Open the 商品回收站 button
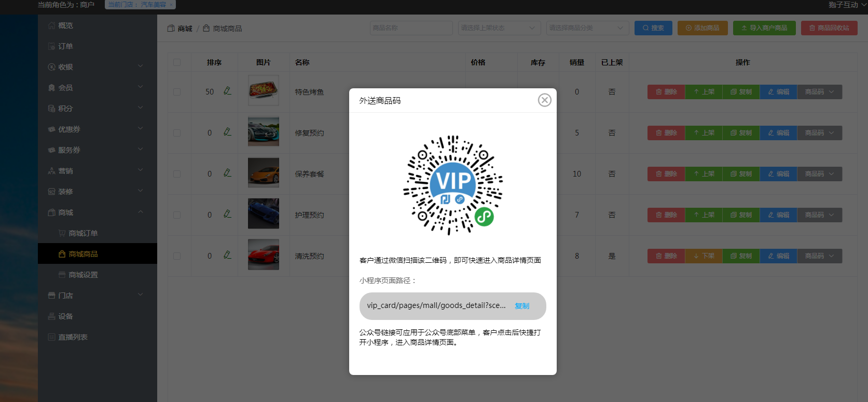Screen dimensions: 868x402 coord(829,28)
